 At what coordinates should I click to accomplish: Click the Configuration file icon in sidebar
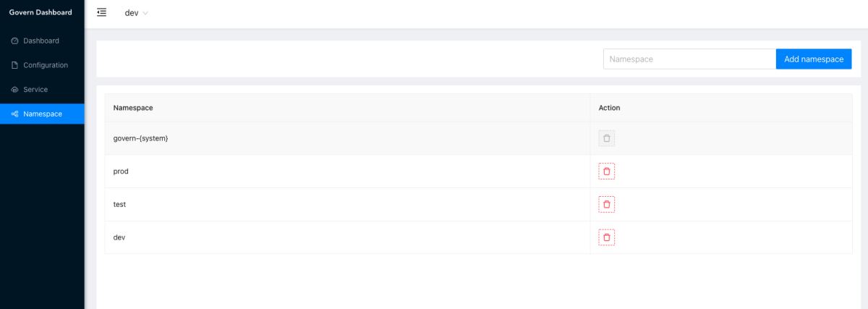pyautogui.click(x=14, y=65)
